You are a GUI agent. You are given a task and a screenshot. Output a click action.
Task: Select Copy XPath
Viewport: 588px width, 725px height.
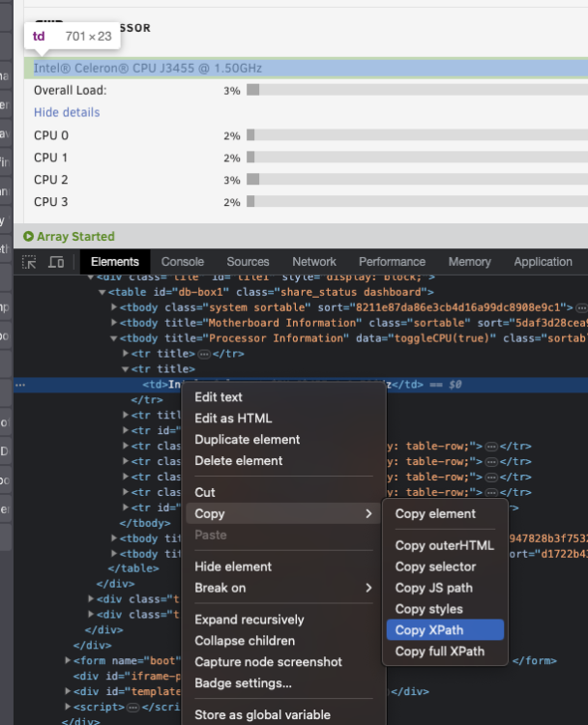click(x=445, y=630)
